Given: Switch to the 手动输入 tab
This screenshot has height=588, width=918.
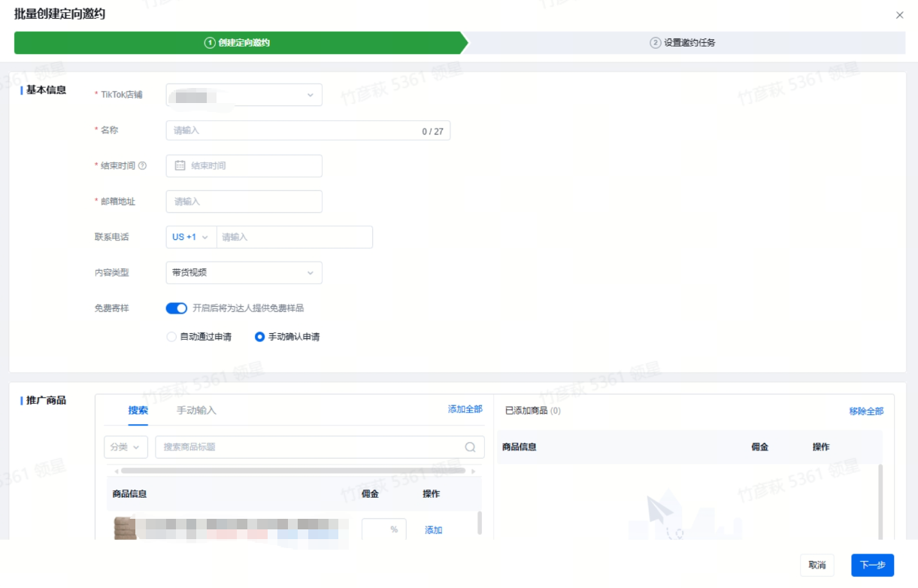Looking at the screenshot, I should pos(196,411).
